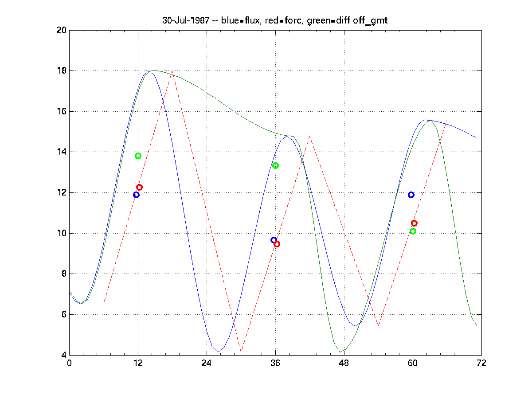The height and width of the screenshot is (399, 532).
Task: Click the y-axis tick label 4
Action: point(63,355)
